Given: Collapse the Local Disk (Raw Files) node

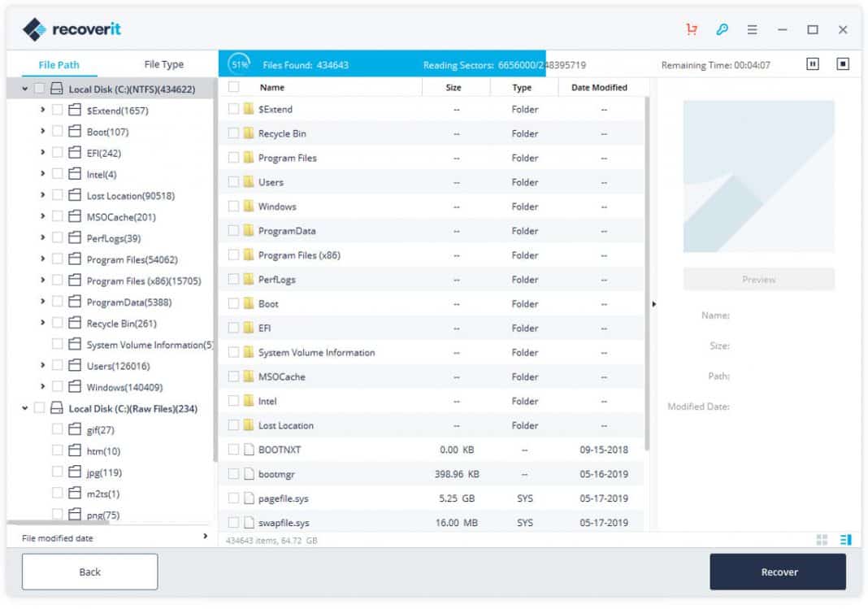Looking at the screenshot, I should 25,408.
